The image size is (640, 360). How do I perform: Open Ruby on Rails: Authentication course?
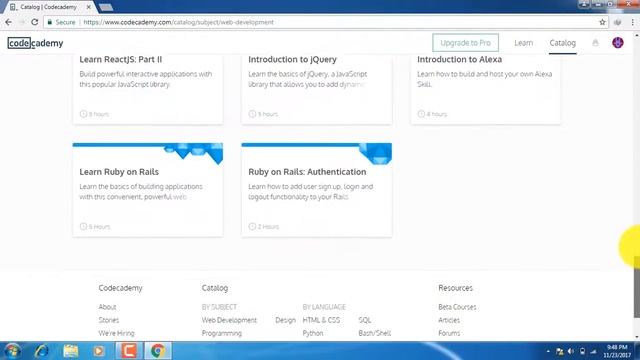[307, 172]
